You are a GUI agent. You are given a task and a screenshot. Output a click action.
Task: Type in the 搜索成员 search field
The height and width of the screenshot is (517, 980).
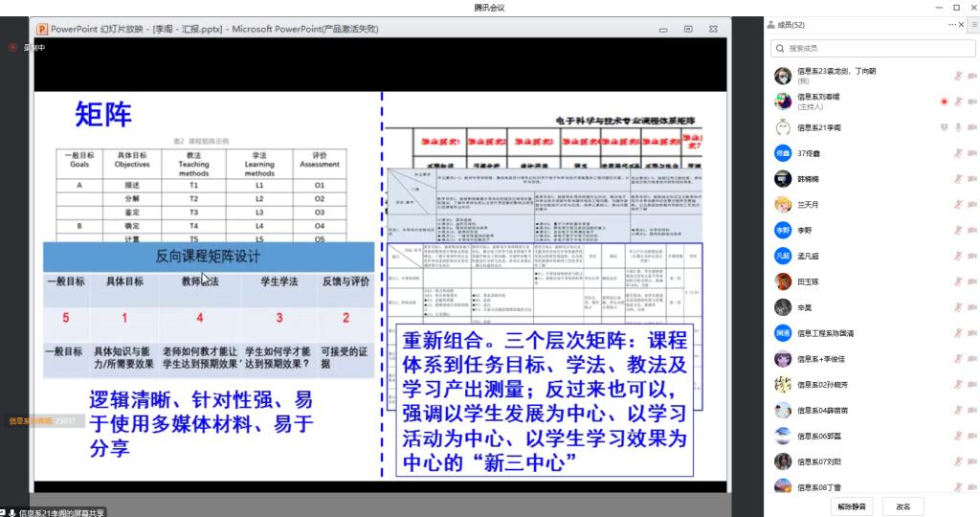(x=871, y=48)
